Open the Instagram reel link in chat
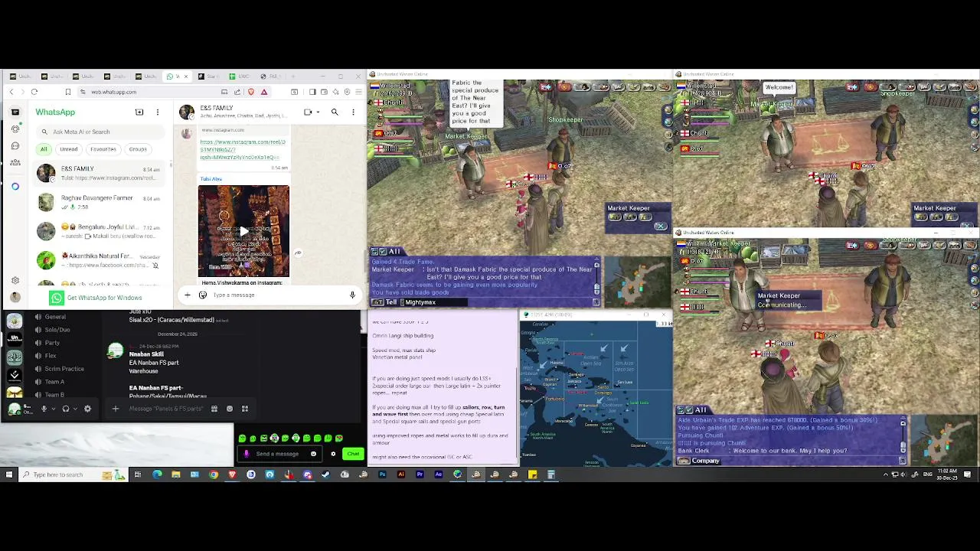The height and width of the screenshot is (551, 980). pyautogui.click(x=243, y=149)
